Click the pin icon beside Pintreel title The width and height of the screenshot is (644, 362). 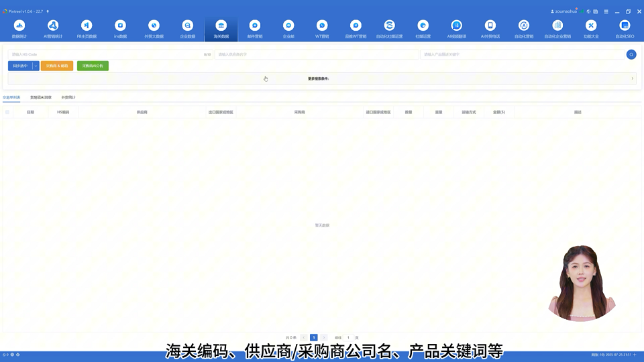click(48, 11)
